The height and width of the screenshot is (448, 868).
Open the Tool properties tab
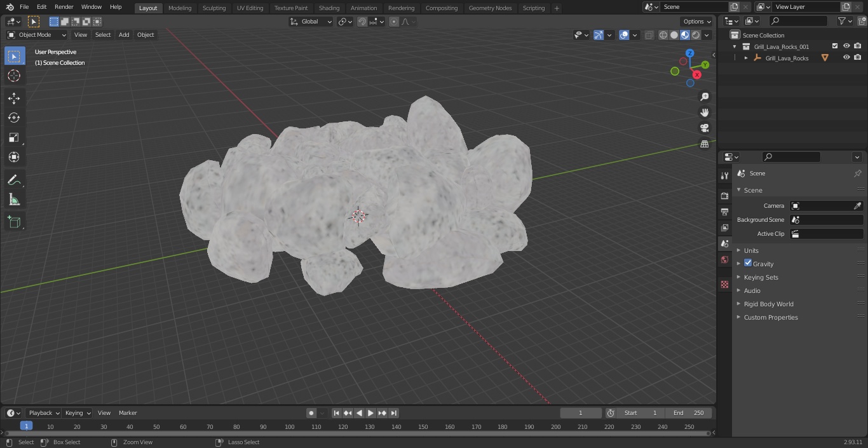(724, 175)
